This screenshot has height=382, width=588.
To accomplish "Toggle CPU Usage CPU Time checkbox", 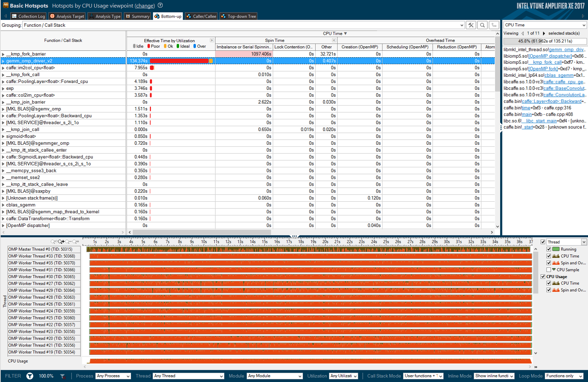I will tap(549, 283).
